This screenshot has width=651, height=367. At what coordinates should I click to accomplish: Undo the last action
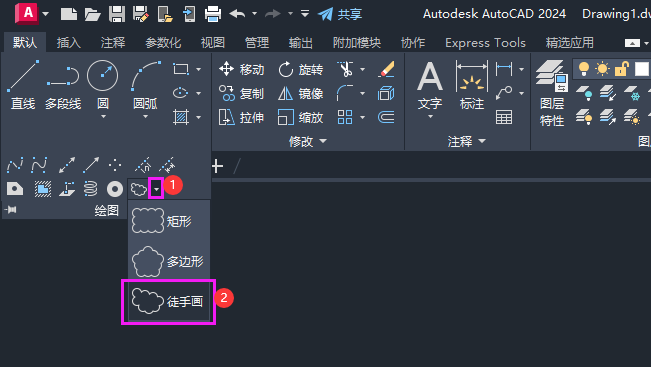click(237, 14)
